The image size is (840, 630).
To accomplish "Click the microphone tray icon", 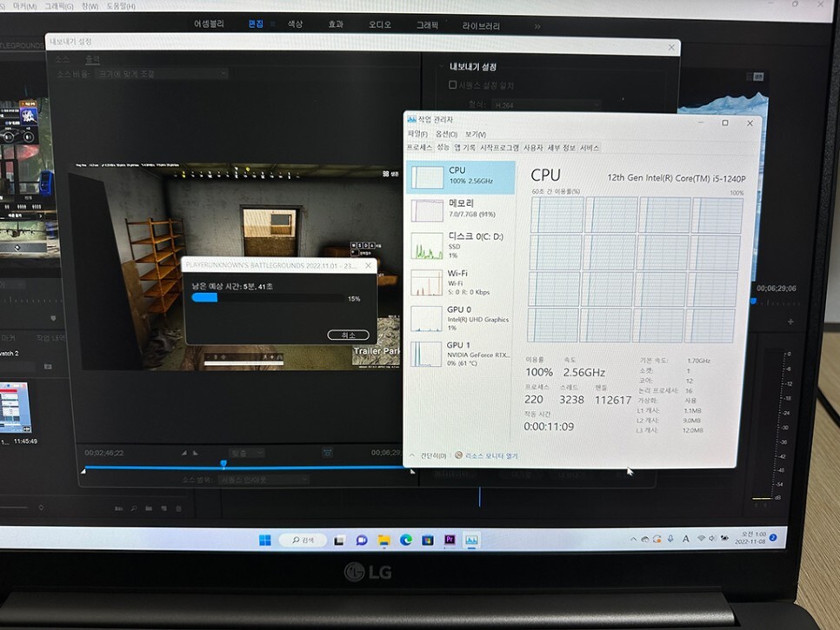I will coord(670,539).
